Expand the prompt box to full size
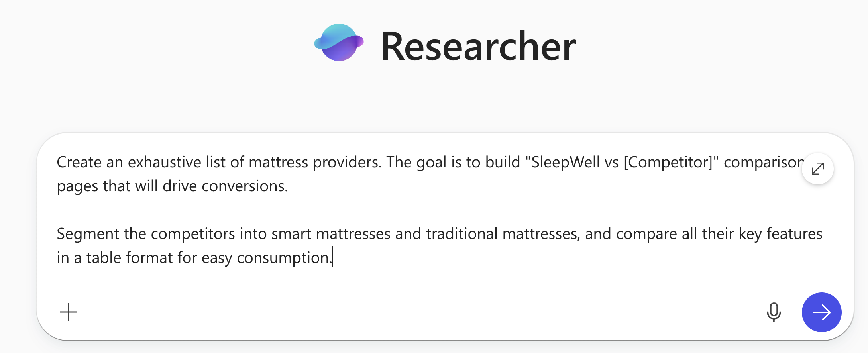 817,169
